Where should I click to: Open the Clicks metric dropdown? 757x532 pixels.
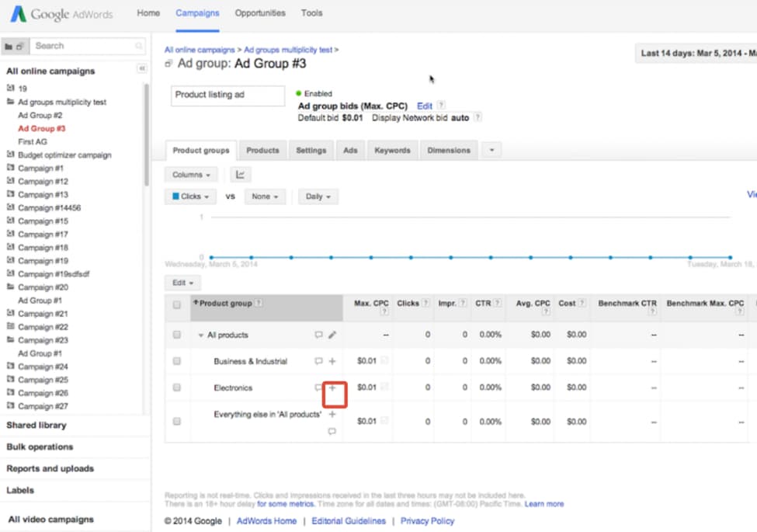coord(190,196)
